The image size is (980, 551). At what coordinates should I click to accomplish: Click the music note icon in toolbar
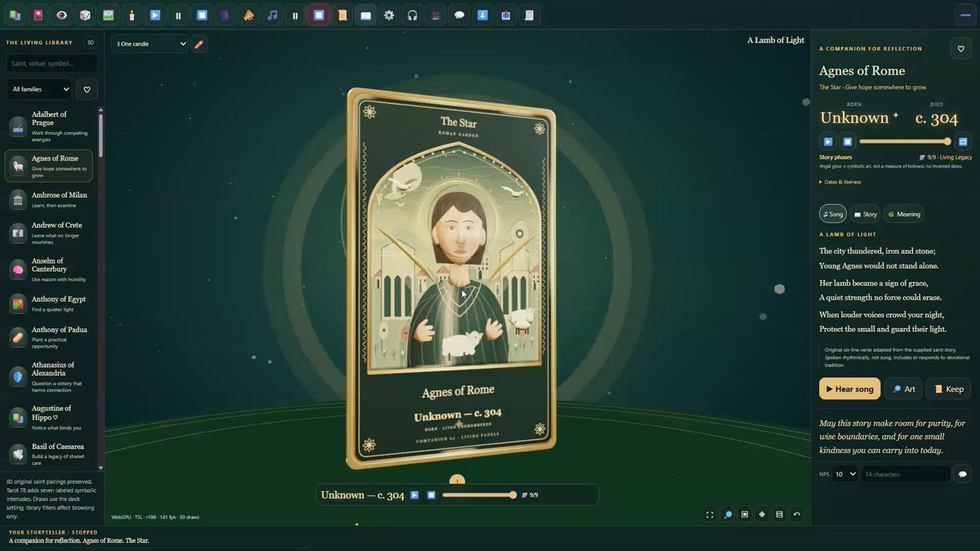coord(272,15)
